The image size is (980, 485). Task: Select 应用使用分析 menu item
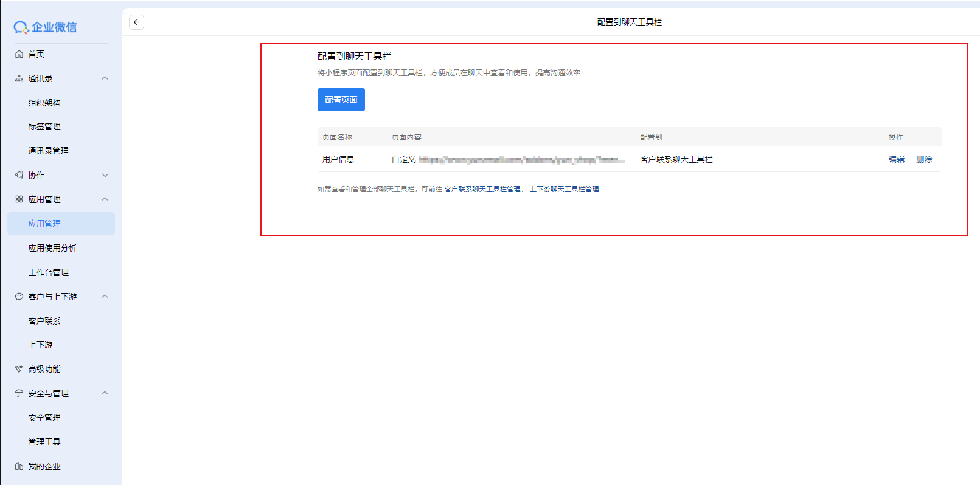(52, 248)
